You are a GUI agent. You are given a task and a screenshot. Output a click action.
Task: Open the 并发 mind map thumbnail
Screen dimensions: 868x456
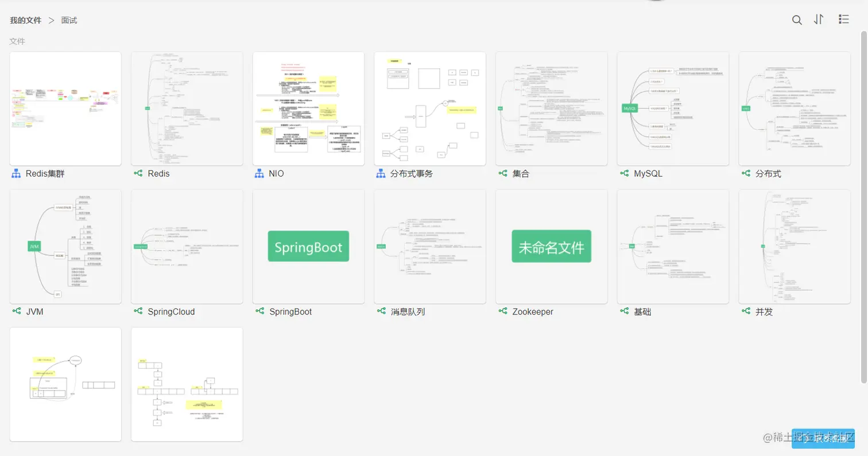point(795,247)
